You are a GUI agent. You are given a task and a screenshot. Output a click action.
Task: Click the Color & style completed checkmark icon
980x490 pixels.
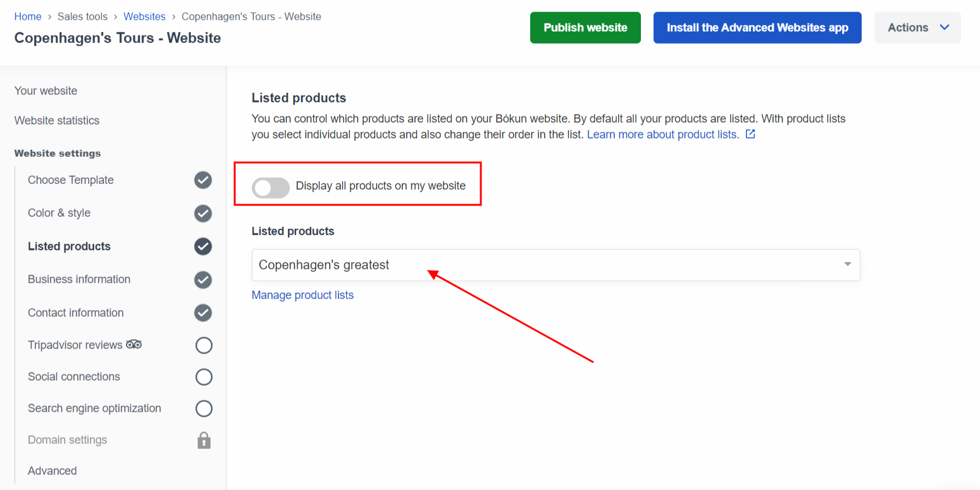click(x=203, y=214)
